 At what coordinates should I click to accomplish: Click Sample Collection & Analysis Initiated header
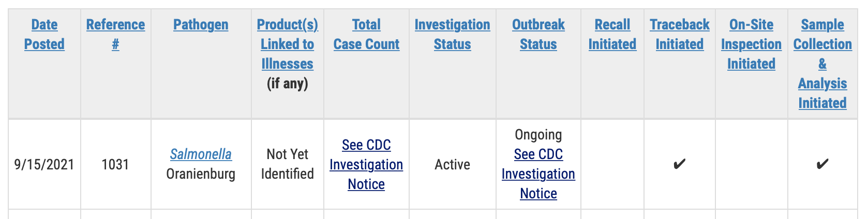click(822, 64)
